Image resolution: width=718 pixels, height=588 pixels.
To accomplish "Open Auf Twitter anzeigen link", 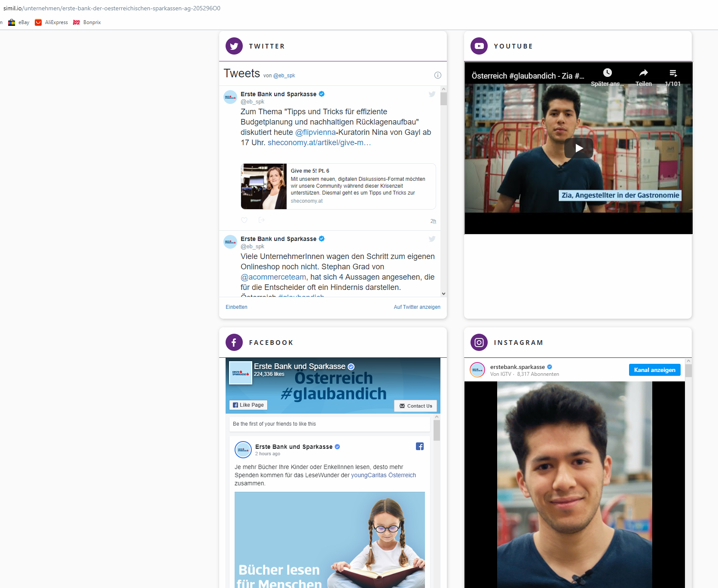I will point(417,307).
